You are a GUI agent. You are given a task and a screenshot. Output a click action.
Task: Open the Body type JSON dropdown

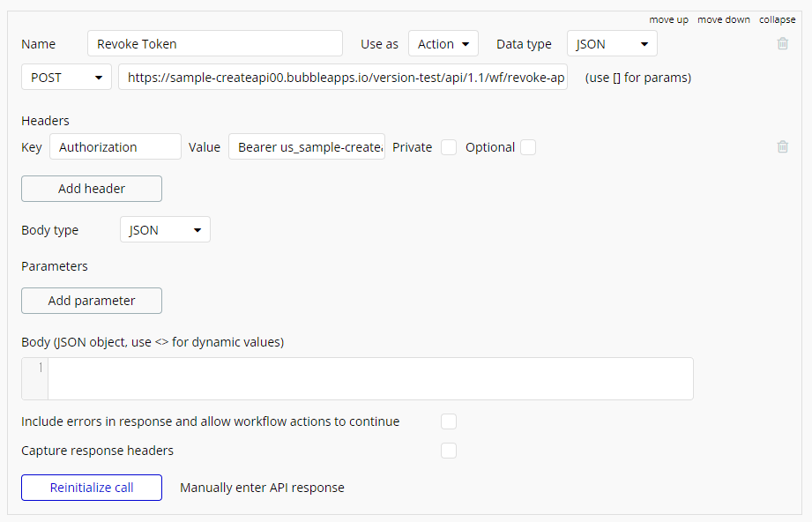coord(165,229)
